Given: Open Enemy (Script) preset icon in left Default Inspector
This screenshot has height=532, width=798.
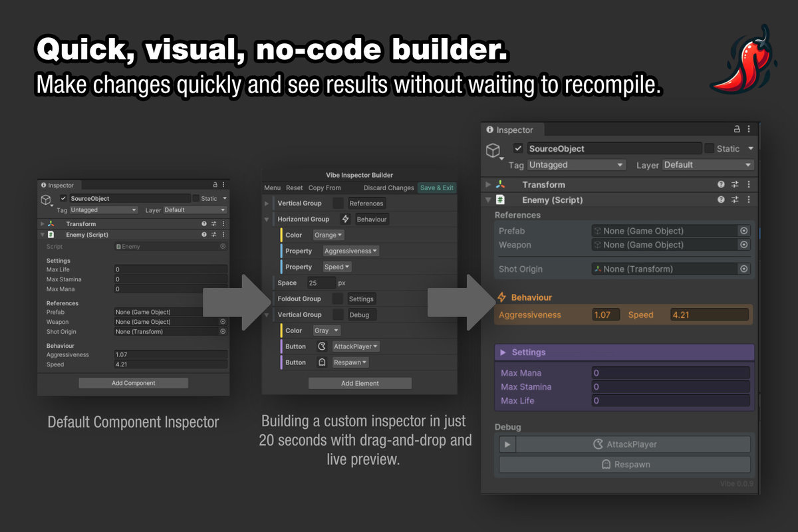Looking at the screenshot, I should point(214,235).
